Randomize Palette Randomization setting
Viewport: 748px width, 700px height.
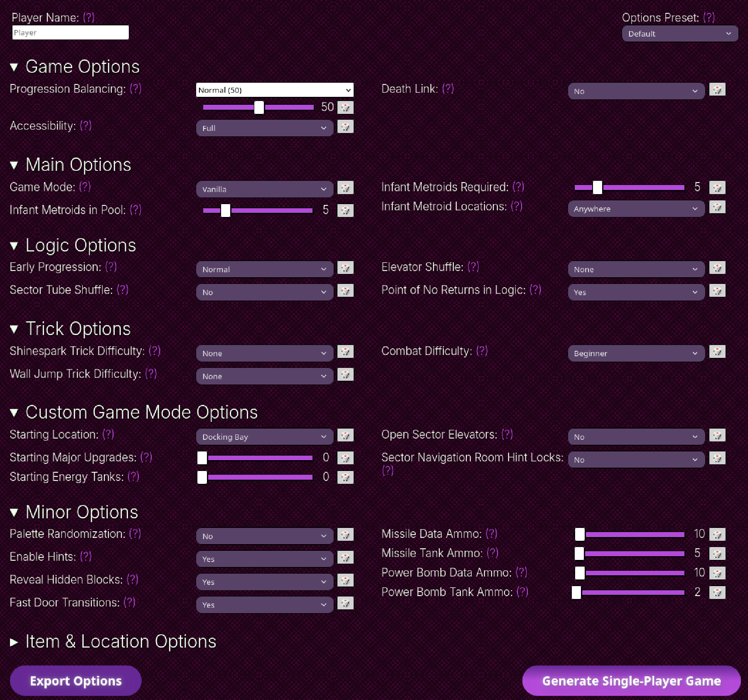(x=346, y=535)
